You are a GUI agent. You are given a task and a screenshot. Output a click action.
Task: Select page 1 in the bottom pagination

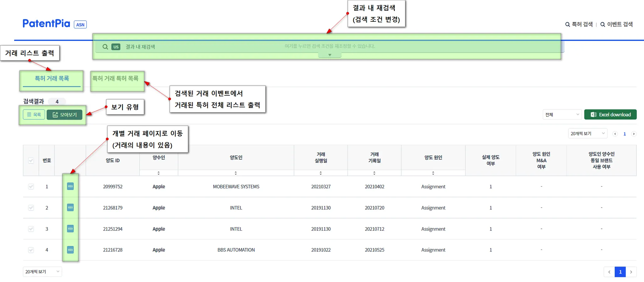[620, 272]
